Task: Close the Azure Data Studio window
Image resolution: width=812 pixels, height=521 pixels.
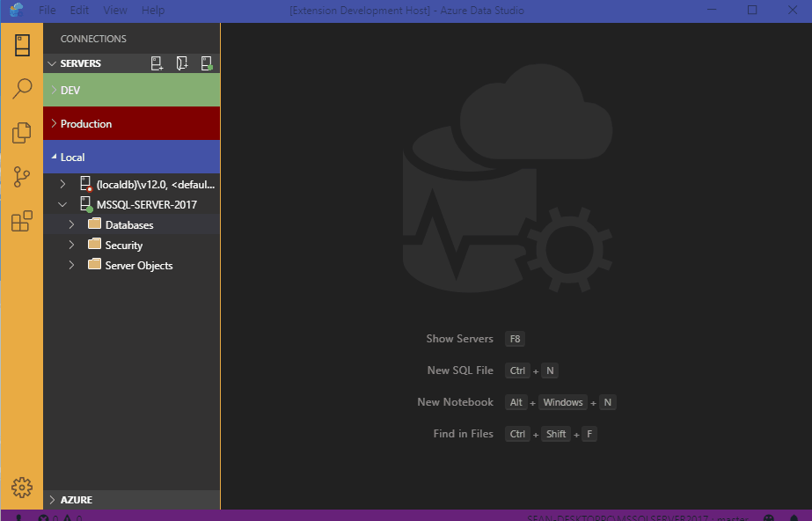Action: (793, 10)
